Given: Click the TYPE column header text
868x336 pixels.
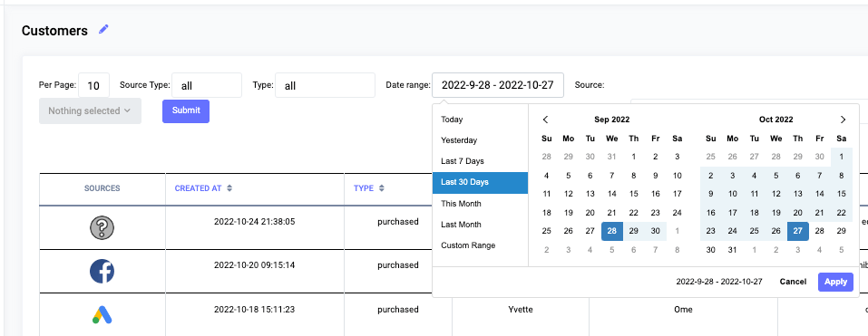Looking at the screenshot, I should point(364,188).
